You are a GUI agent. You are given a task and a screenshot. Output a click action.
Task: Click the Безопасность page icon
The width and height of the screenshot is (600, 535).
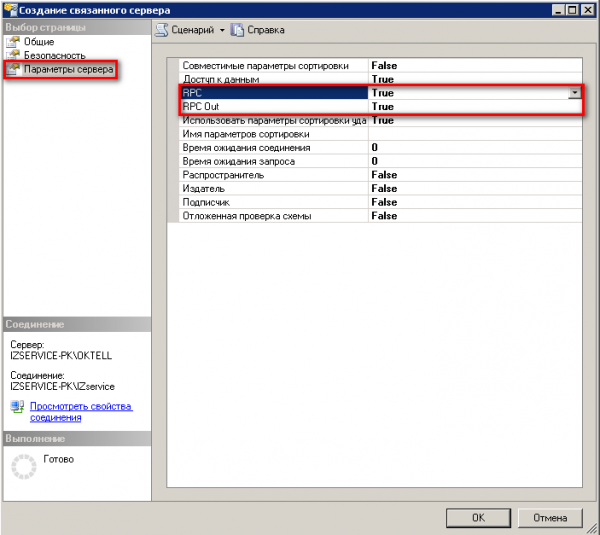(x=13, y=55)
